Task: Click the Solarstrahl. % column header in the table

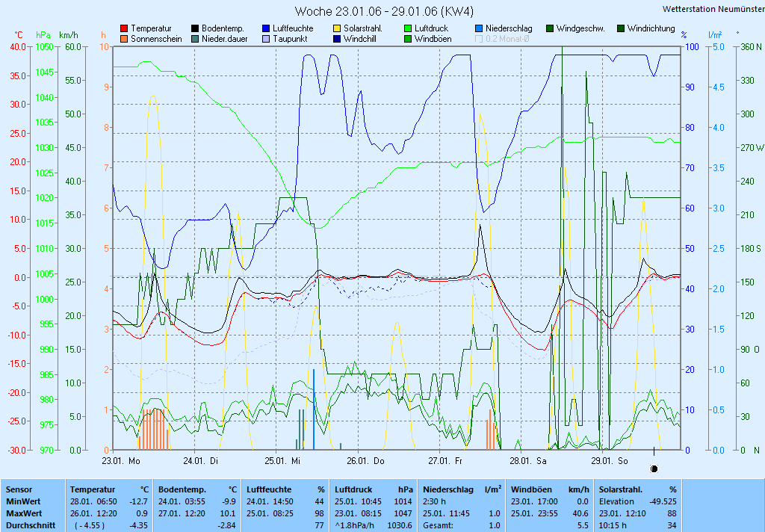Action: tap(638, 489)
